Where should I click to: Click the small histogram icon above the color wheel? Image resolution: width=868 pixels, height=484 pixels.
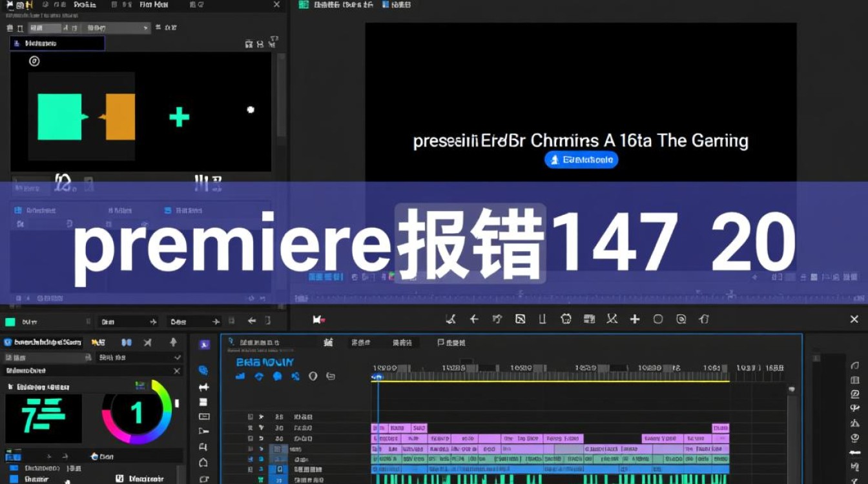140,385
